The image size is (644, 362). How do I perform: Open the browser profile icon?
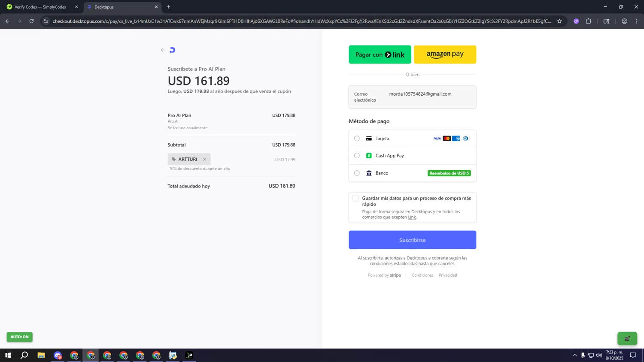coord(624,21)
